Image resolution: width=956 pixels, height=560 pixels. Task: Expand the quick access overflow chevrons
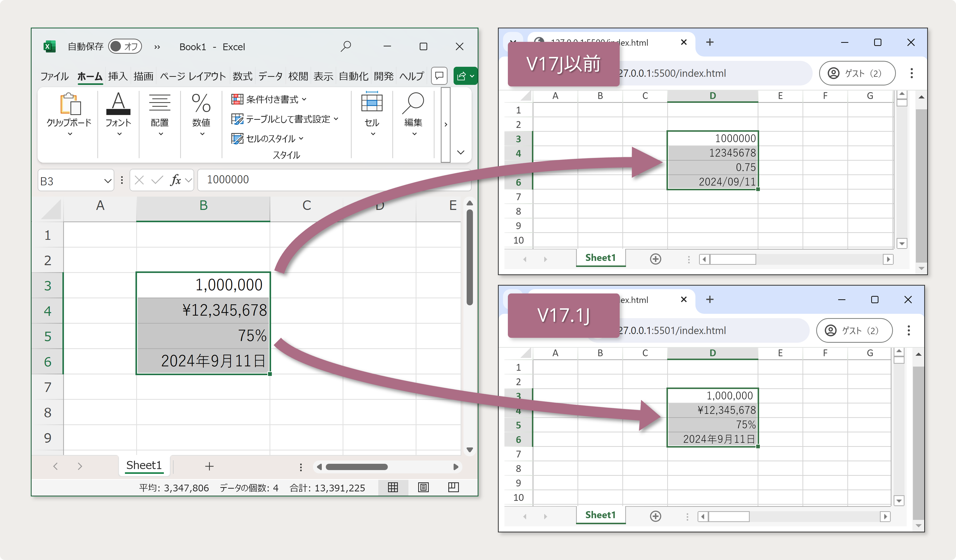tap(157, 47)
